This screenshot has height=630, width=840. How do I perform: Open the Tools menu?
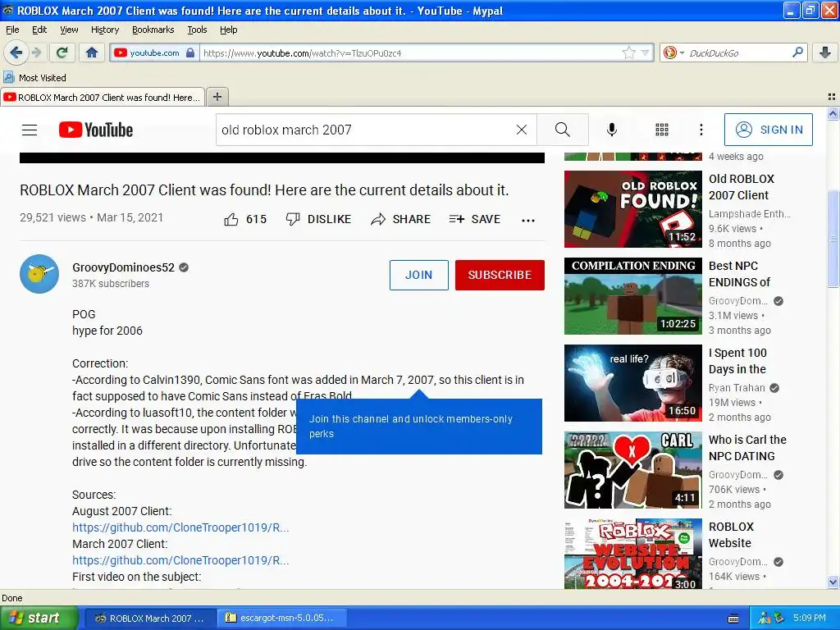pos(197,30)
